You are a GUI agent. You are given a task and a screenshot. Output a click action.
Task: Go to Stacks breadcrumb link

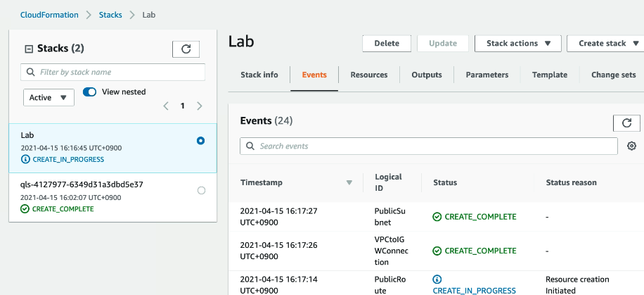click(110, 15)
